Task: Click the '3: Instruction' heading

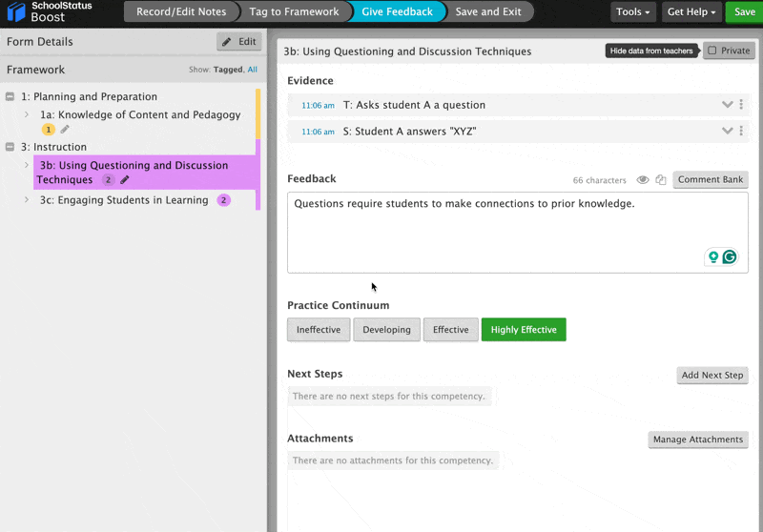Action: pyautogui.click(x=53, y=147)
